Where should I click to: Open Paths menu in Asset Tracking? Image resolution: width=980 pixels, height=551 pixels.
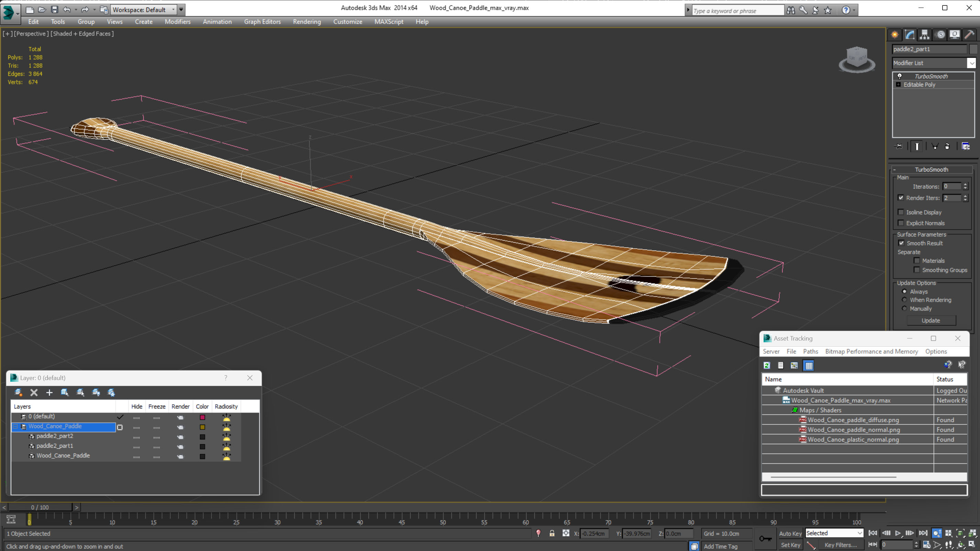(x=810, y=351)
